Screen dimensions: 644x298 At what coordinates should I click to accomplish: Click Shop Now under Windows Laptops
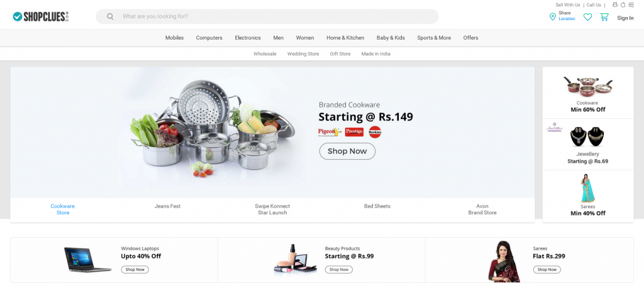coord(135,270)
